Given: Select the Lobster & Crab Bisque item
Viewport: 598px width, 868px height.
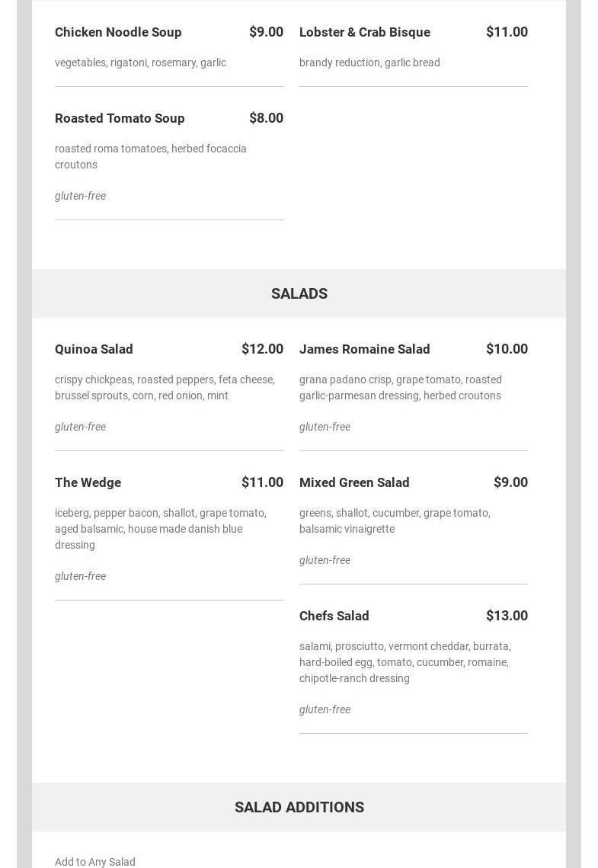Looking at the screenshot, I should click(364, 32).
